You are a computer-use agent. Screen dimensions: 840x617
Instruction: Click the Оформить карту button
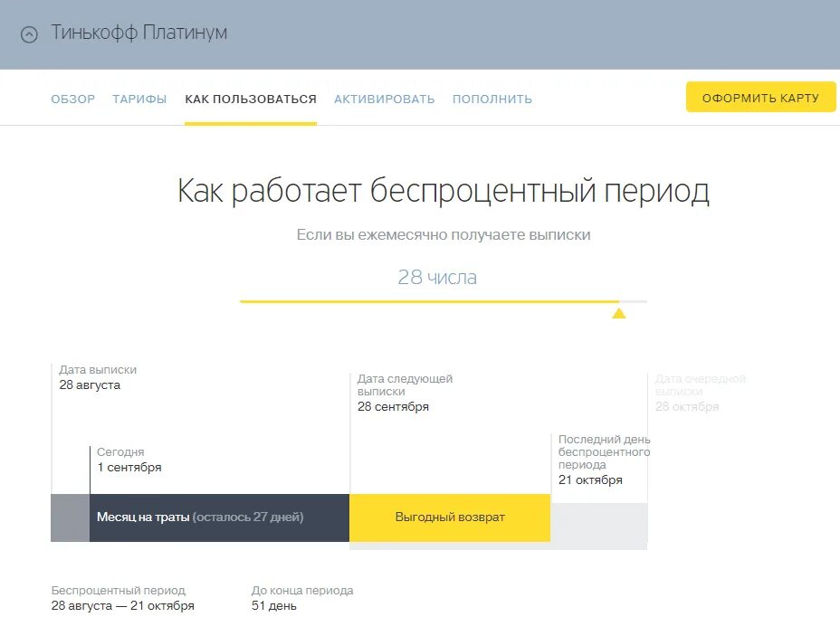(760, 97)
